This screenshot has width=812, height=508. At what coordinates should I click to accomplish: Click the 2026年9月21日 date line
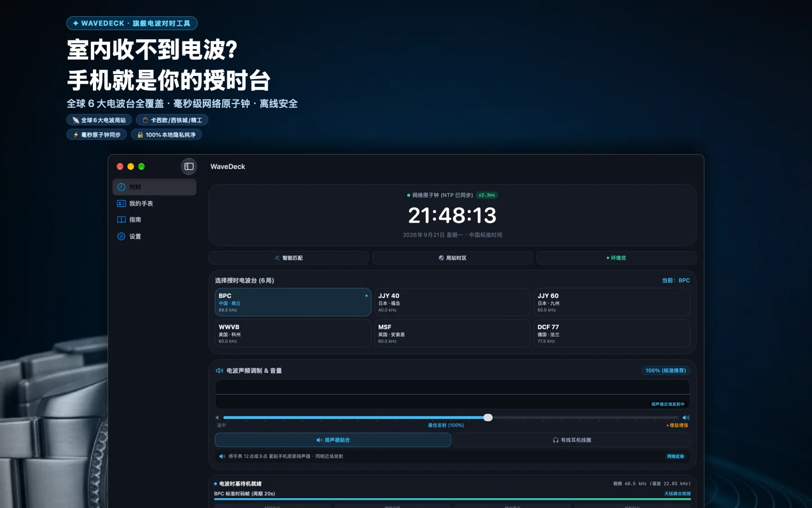[452, 235]
